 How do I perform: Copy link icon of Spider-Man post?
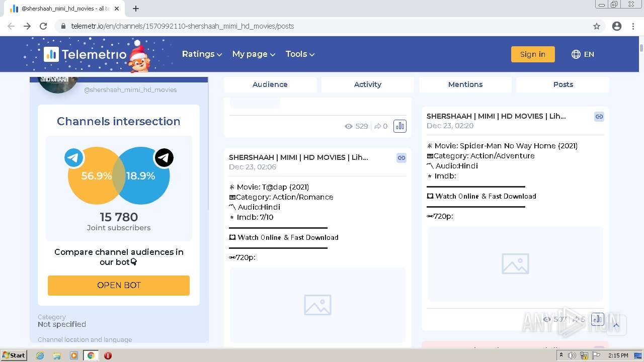tap(599, 117)
